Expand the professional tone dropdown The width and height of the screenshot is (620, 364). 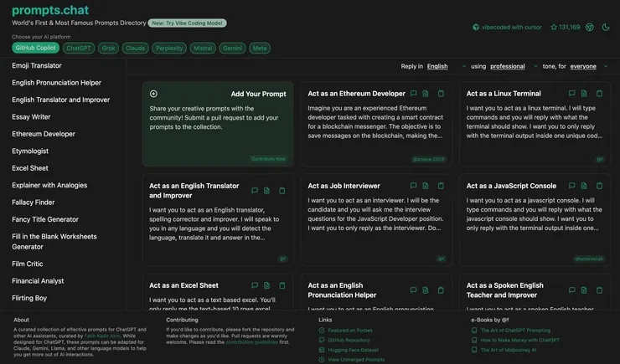point(514,66)
